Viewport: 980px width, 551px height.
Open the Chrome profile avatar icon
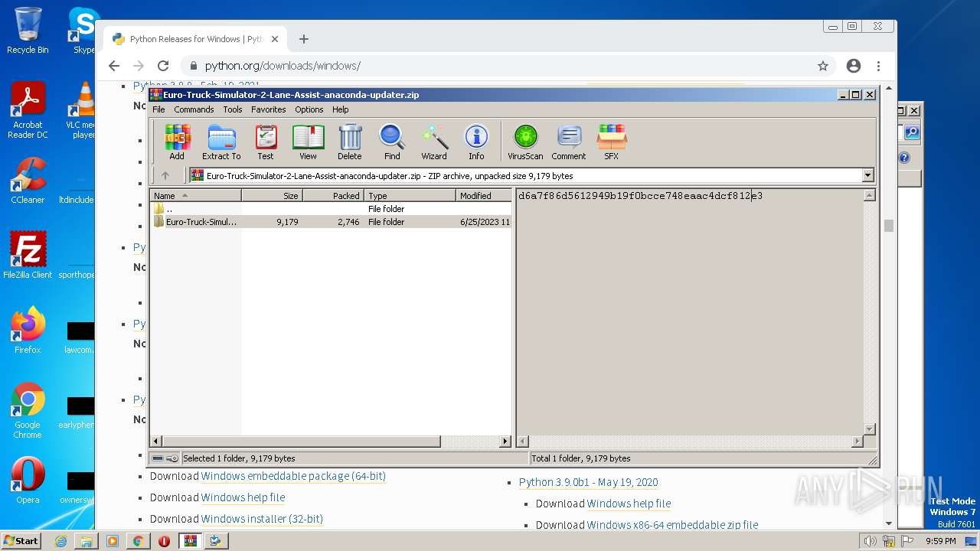(854, 66)
